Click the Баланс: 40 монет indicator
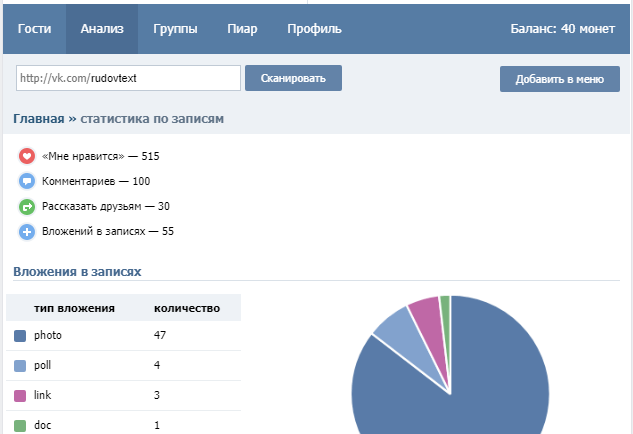The height and width of the screenshot is (434, 633). click(562, 29)
